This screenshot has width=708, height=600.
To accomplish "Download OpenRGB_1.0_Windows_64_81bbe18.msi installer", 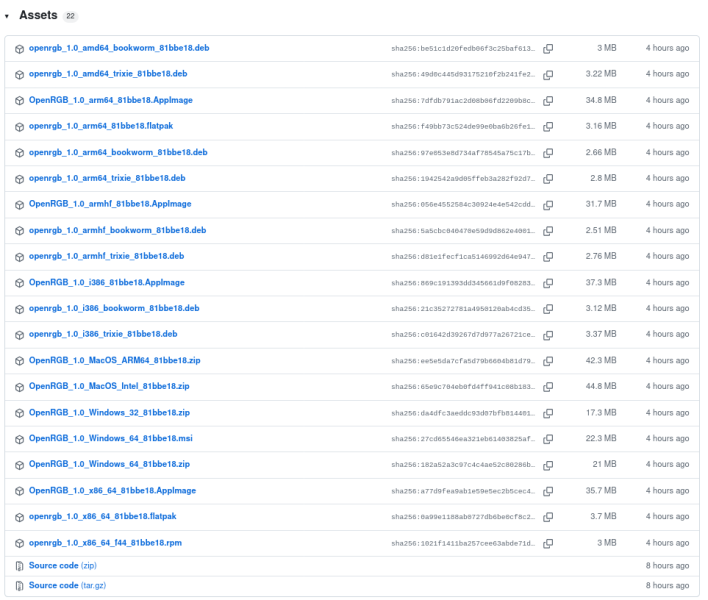I will (111, 438).
